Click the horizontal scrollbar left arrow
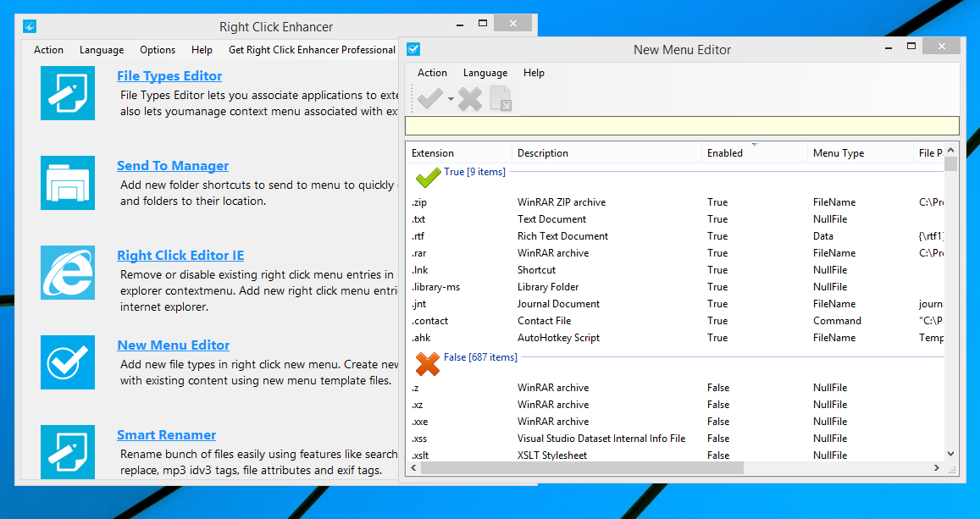The width and height of the screenshot is (980, 519). [x=413, y=468]
